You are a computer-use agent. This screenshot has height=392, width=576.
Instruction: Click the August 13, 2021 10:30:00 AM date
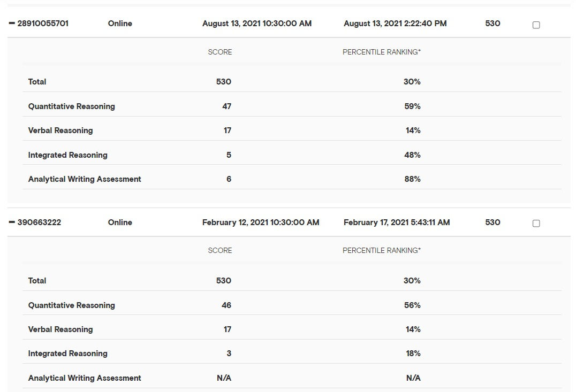point(256,24)
